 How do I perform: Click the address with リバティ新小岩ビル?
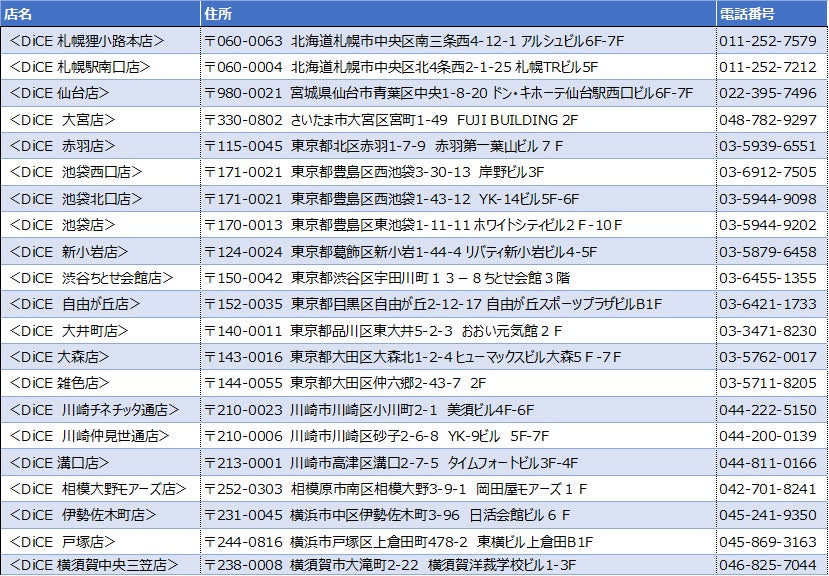(458, 252)
